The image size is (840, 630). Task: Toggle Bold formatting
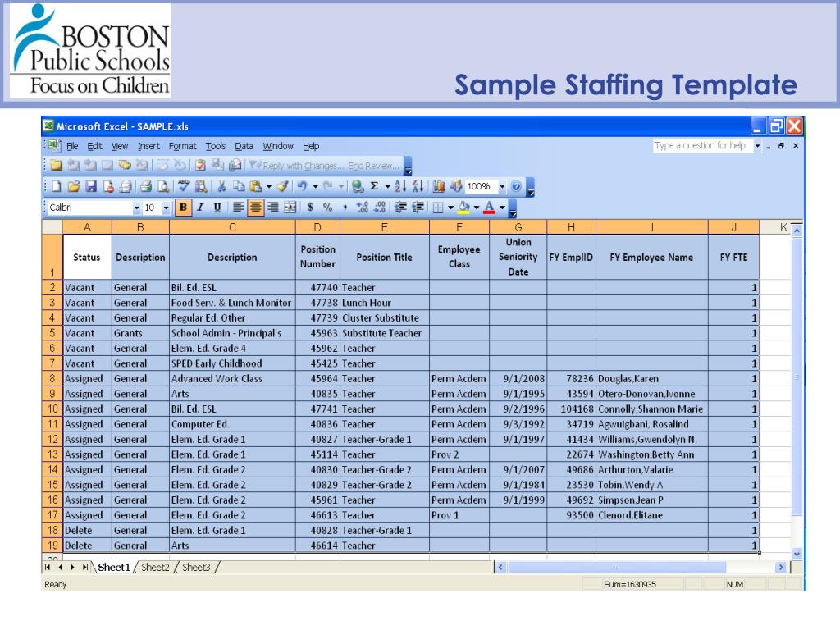(x=183, y=208)
